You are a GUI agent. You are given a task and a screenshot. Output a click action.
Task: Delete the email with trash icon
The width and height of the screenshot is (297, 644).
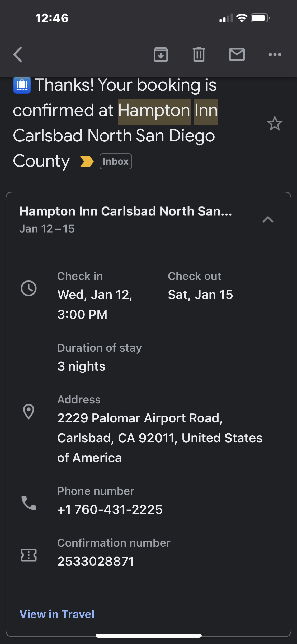click(x=199, y=55)
